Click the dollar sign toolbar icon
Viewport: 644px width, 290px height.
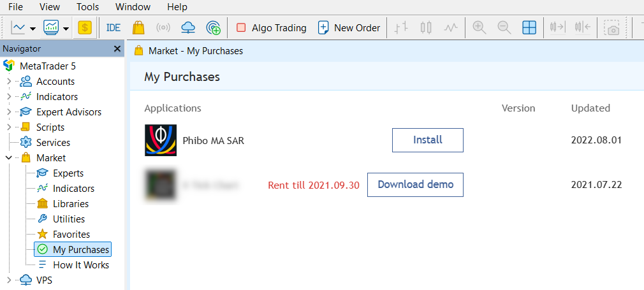tap(84, 27)
